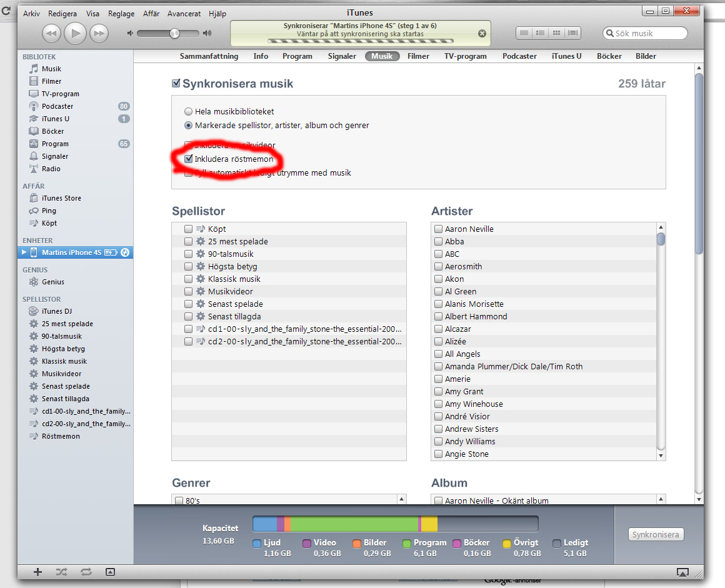
Task: Toggle Synkronisera musik checkbox
Action: [x=176, y=83]
